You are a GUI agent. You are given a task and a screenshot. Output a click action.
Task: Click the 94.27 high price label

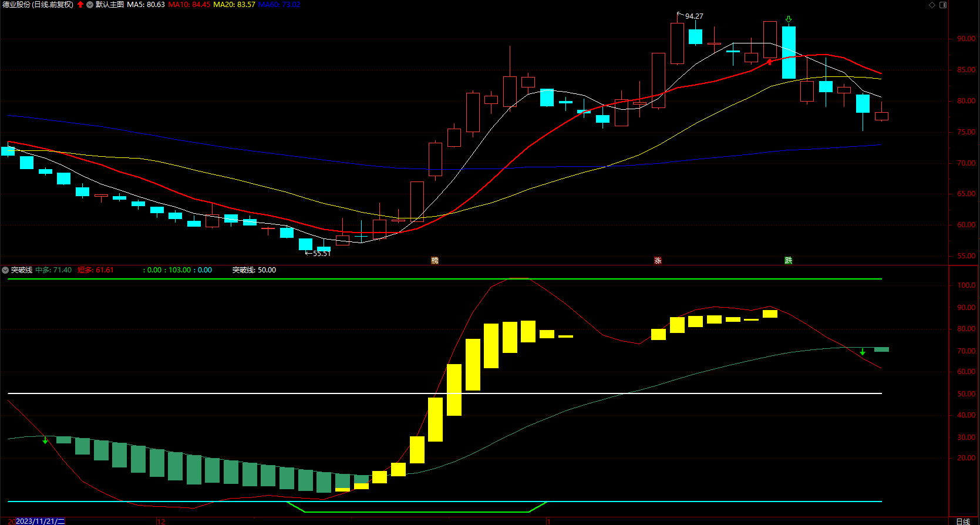point(694,16)
